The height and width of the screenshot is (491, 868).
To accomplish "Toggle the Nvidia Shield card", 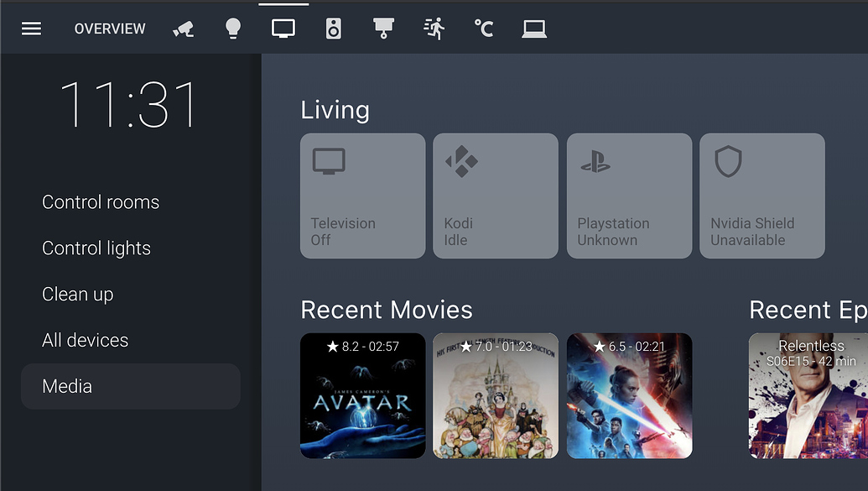I will pyautogui.click(x=761, y=195).
